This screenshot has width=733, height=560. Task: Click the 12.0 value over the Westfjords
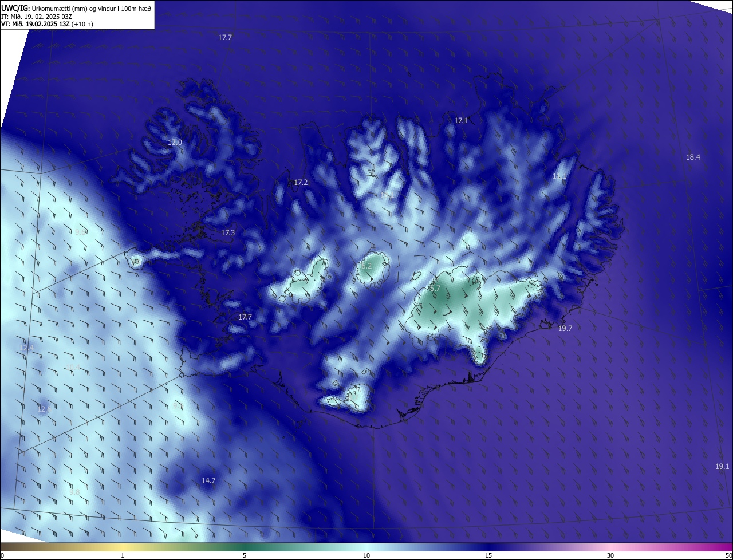175,142
